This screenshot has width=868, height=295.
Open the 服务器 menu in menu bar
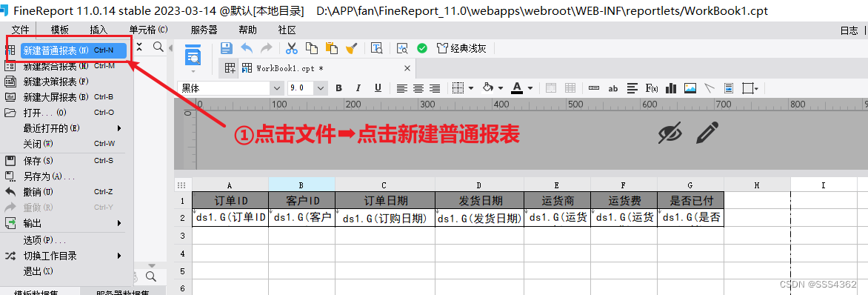tap(204, 30)
